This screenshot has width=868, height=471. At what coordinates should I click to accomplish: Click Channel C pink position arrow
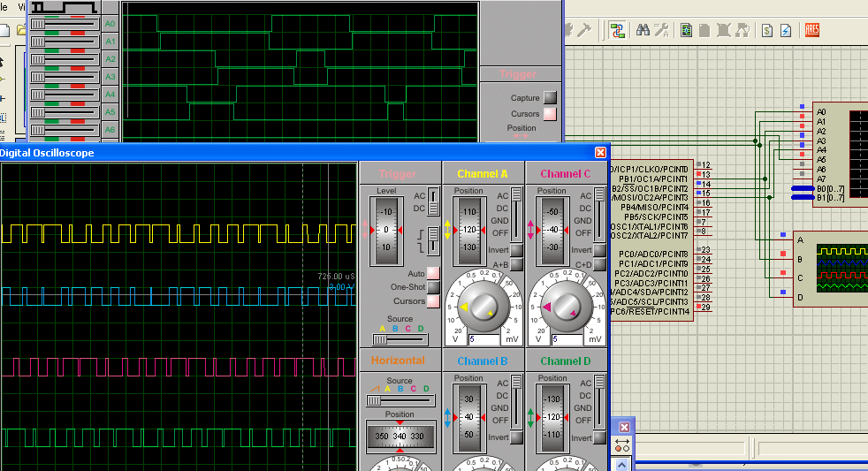(530, 230)
